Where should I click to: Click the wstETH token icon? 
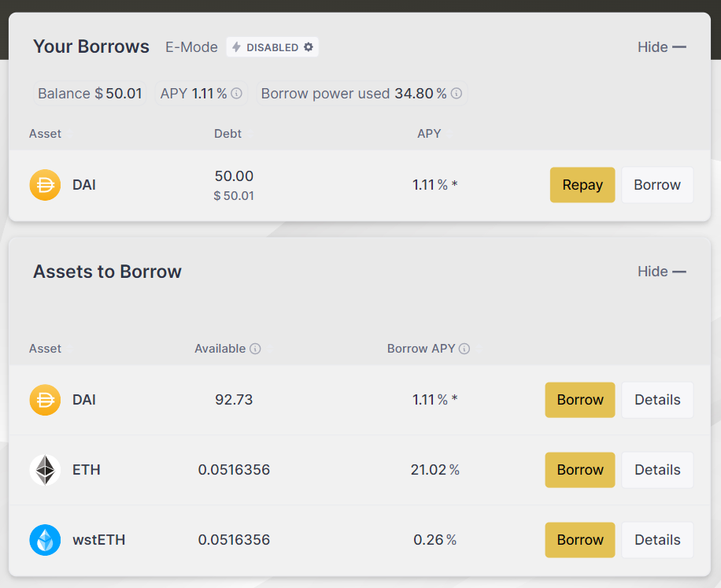45,540
